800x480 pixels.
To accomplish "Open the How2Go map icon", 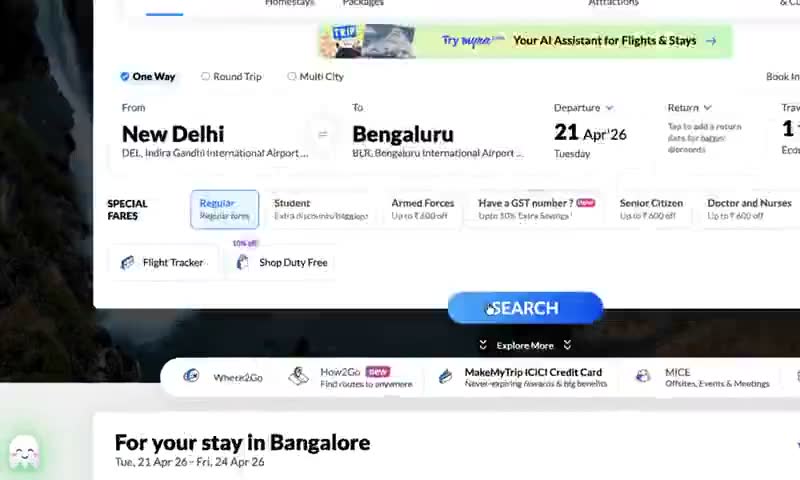I will (298, 376).
